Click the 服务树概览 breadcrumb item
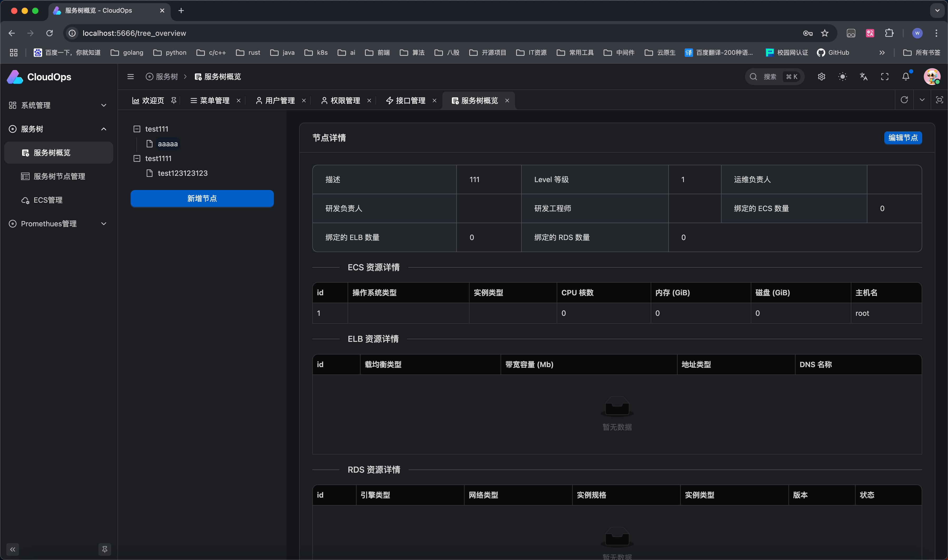948x560 pixels. coord(218,77)
